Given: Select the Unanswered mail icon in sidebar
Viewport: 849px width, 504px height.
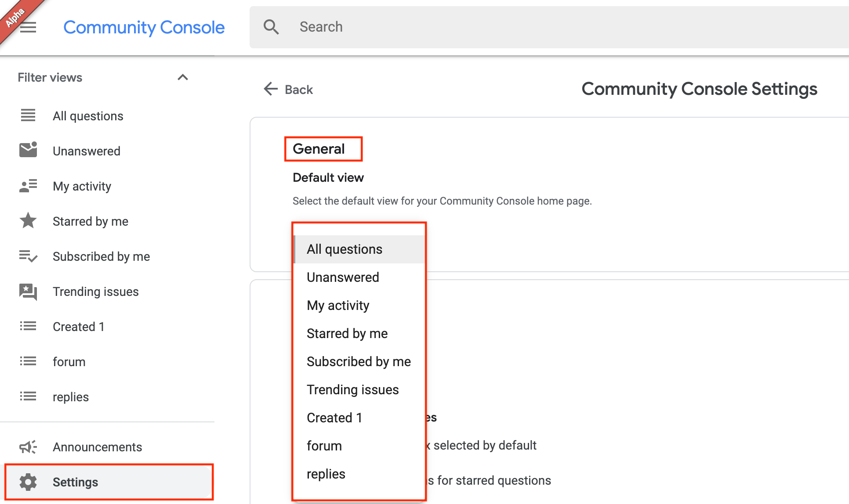Looking at the screenshot, I should pos(28,150).
